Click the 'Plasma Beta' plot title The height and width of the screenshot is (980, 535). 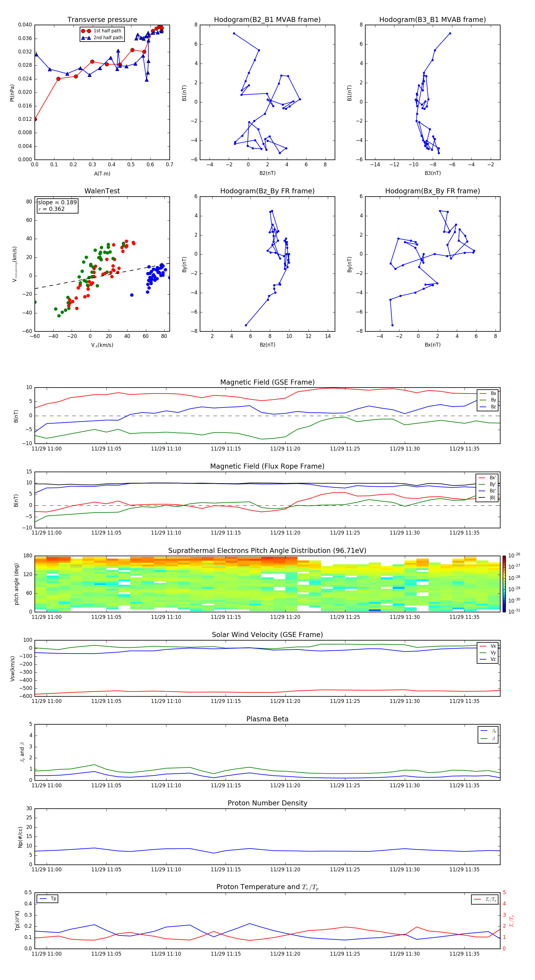coord(267,719)
